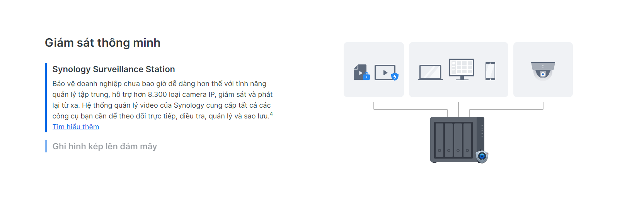Screen dimensions: 644x201
Task: Click footnote 4 superscript
Action: pos(271,114)
